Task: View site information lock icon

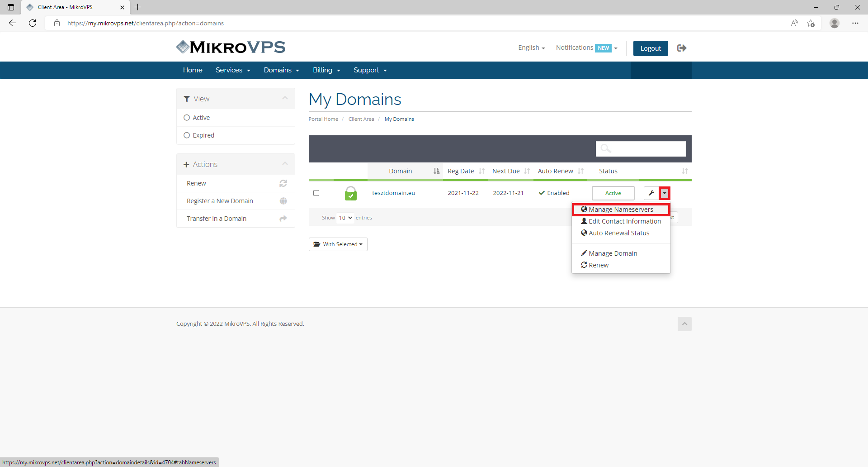Action: 57,23
